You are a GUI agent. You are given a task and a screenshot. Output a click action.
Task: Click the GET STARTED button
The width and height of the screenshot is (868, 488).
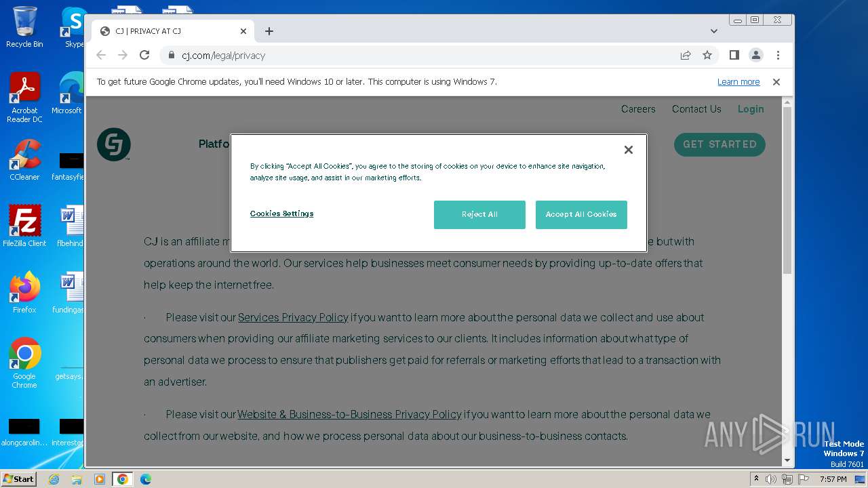719,144
